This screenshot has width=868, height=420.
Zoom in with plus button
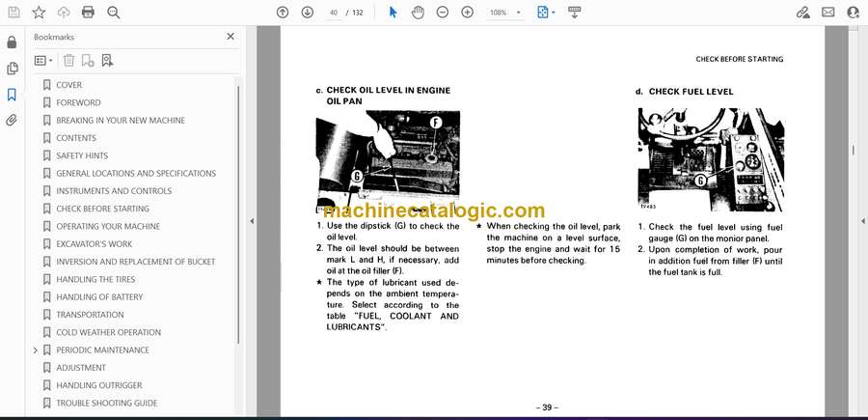click(467, 13)
